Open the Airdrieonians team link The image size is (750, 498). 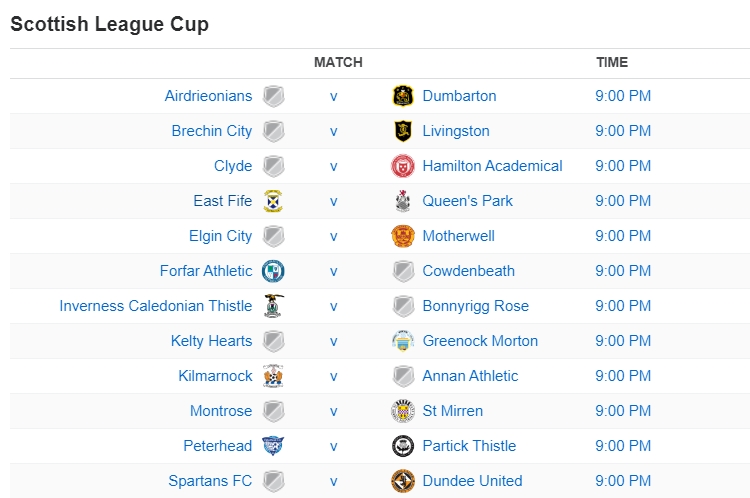[x=208, y=96]
